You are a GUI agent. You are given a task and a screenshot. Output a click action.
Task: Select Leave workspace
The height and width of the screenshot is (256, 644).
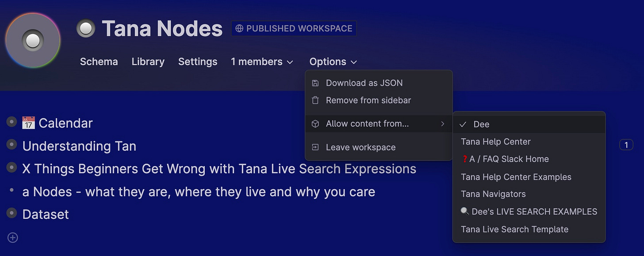pos(379,147)
